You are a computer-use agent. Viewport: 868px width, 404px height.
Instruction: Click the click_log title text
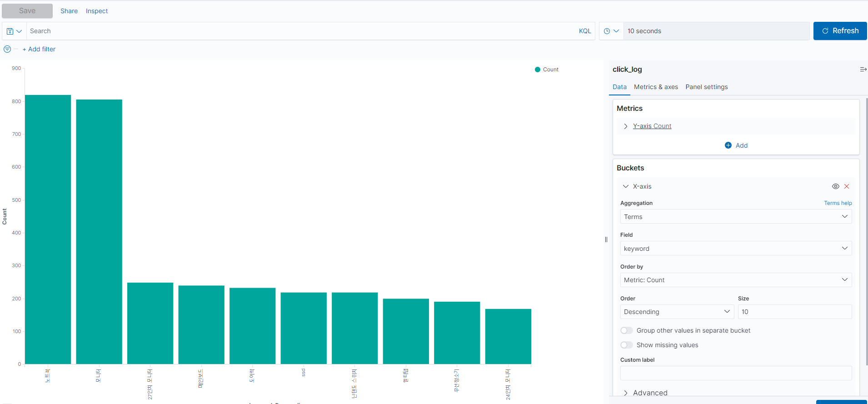coord(627,70)
